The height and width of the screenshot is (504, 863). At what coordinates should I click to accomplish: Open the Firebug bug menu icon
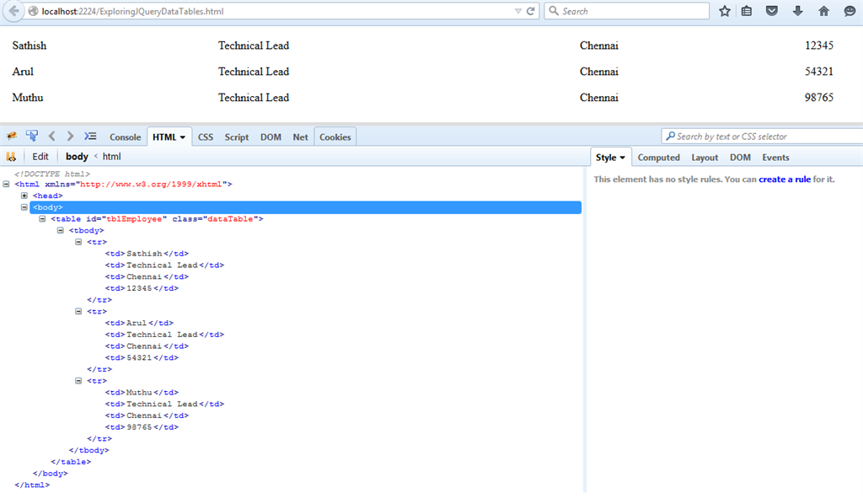click(x=12, y=137)
